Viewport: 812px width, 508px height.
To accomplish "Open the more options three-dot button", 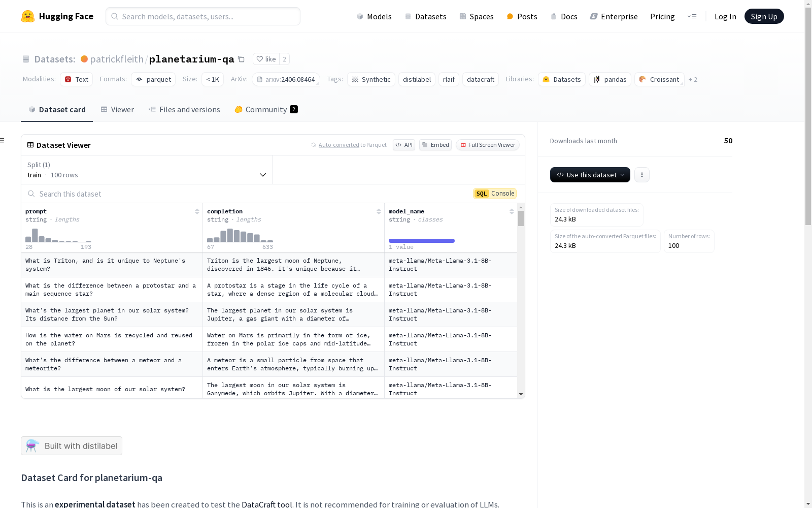I will click(x=642, y=175).
